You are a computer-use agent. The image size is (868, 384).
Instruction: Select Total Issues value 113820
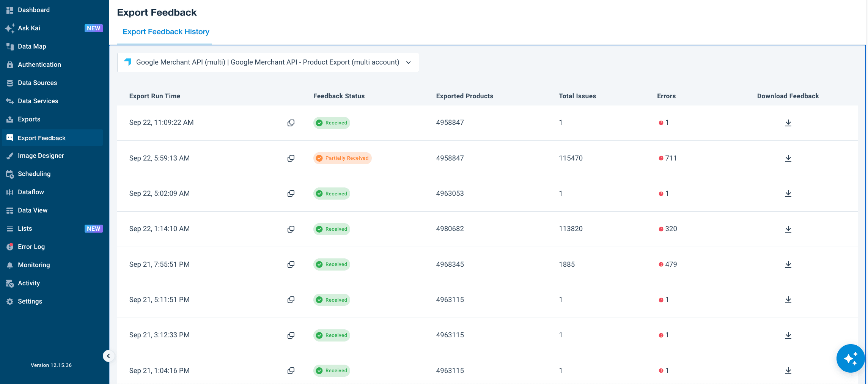(571, 229)
